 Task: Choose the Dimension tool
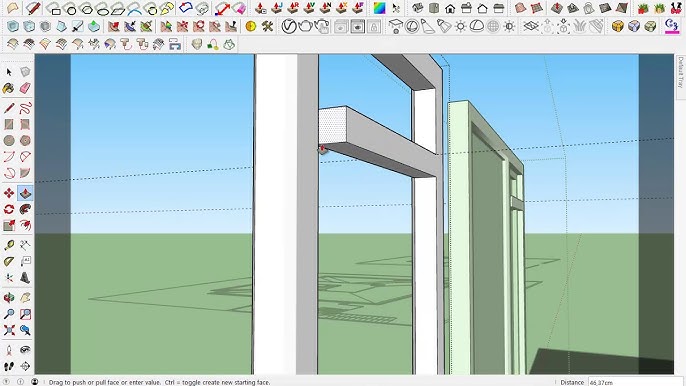[x=25, y=246]
